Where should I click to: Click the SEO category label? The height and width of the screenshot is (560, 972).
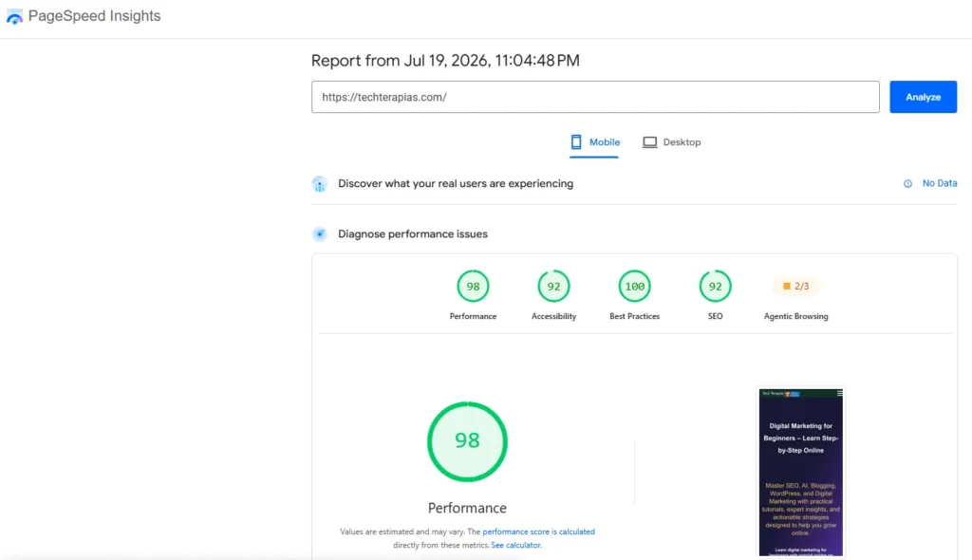click(x=715, y=316)
